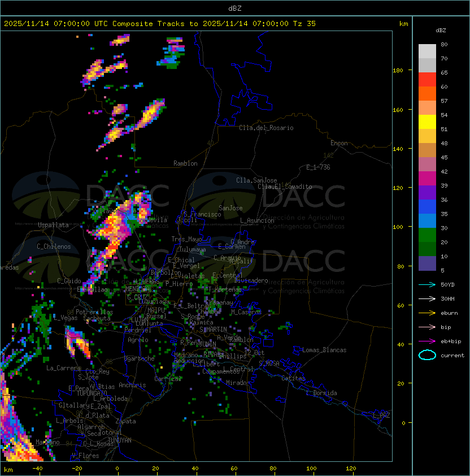The height and width of the screenshot is (476, 470).
Task: Click the 'Carrizal' map label
Action: 168,379
